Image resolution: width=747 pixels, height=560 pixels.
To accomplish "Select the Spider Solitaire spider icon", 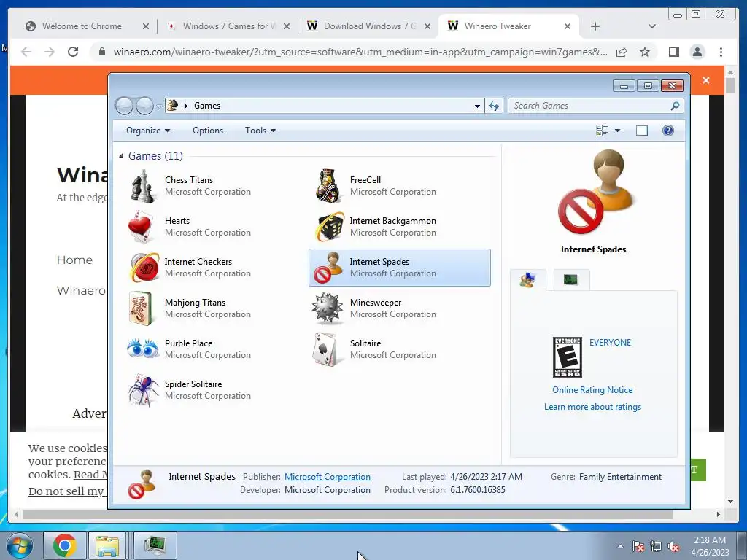I will point(143,390).
